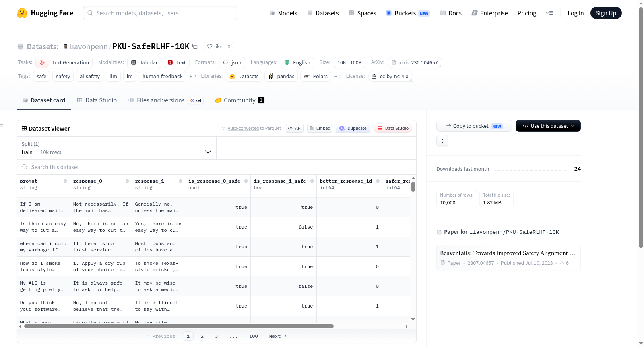Viewport: 644px width, 347px height.
Task: Sort by the is_response_0_safe column
Action: (246, 181)
